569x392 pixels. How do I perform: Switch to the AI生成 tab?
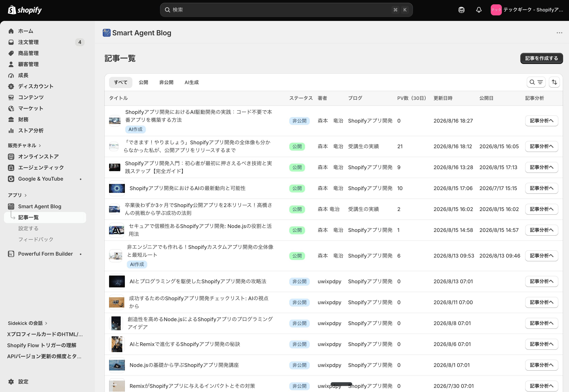coord(191,82)
